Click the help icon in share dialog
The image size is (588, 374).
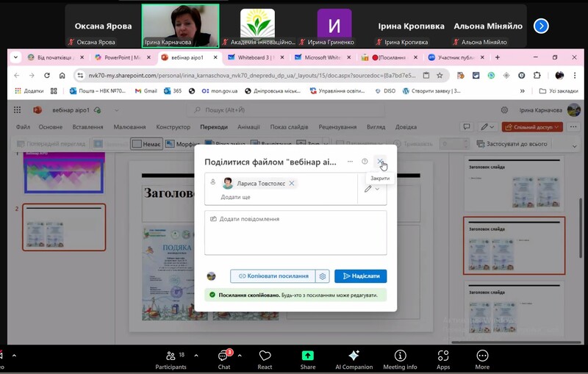click(365, 161)
